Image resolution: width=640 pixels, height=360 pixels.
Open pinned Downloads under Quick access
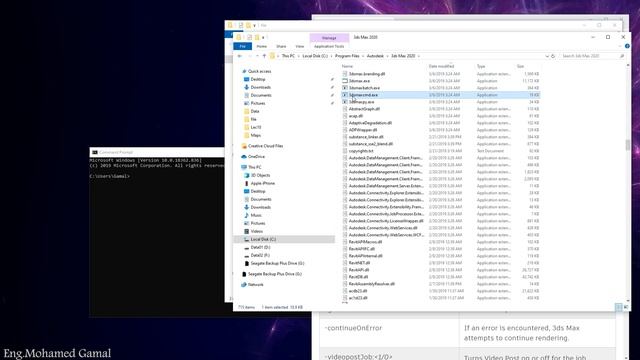[x=260, y=87]
